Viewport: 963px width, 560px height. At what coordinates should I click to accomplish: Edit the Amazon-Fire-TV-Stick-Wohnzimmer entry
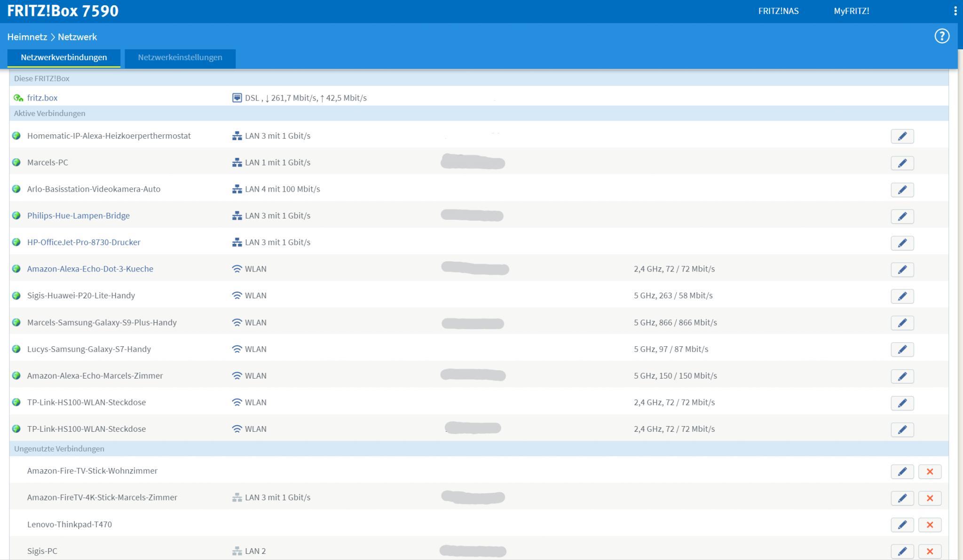(902, 471)
